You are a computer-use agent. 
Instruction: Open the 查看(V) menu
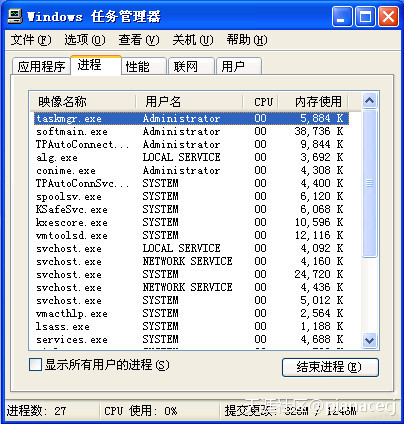(139, 40)
